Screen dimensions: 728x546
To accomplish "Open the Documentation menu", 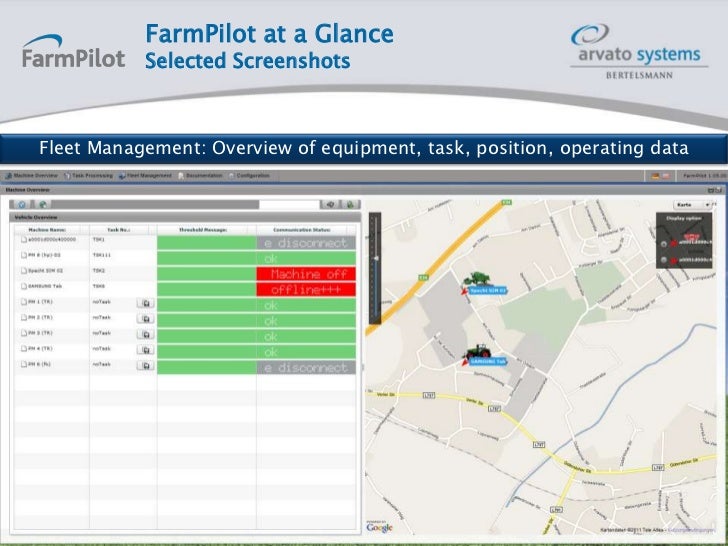I will click(x=200, y=176).
